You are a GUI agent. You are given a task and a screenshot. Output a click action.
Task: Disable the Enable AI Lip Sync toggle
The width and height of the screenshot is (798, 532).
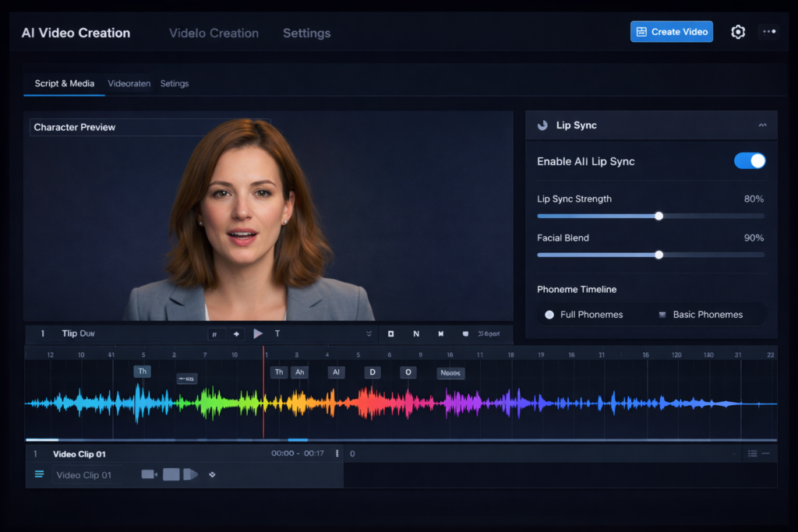point(750,161)
